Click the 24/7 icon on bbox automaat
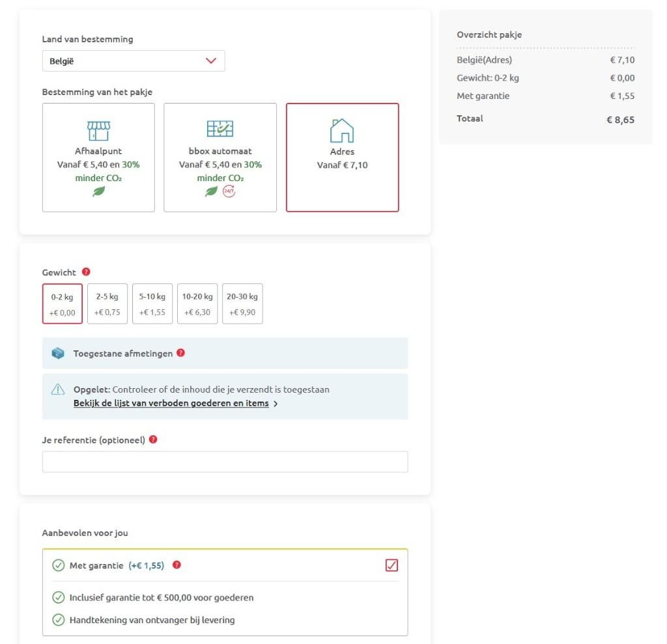667x644 pixels. pos(229,191)
